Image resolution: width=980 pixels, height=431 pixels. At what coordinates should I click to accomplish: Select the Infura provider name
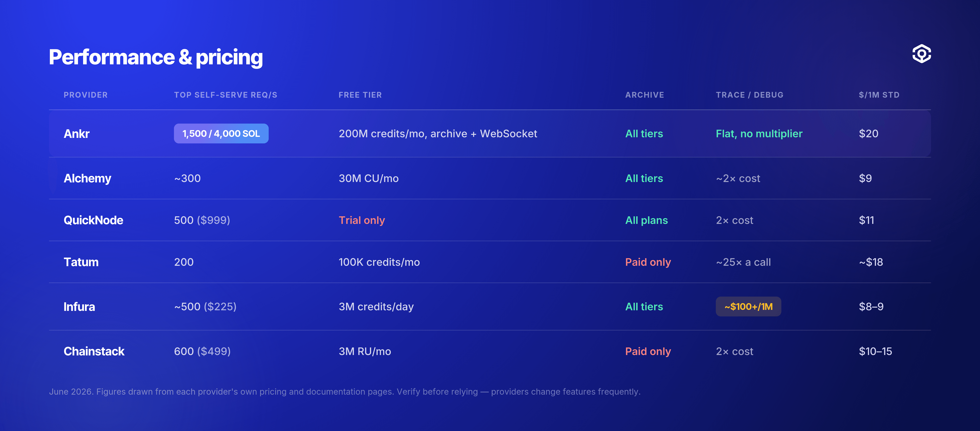(79, 307)
